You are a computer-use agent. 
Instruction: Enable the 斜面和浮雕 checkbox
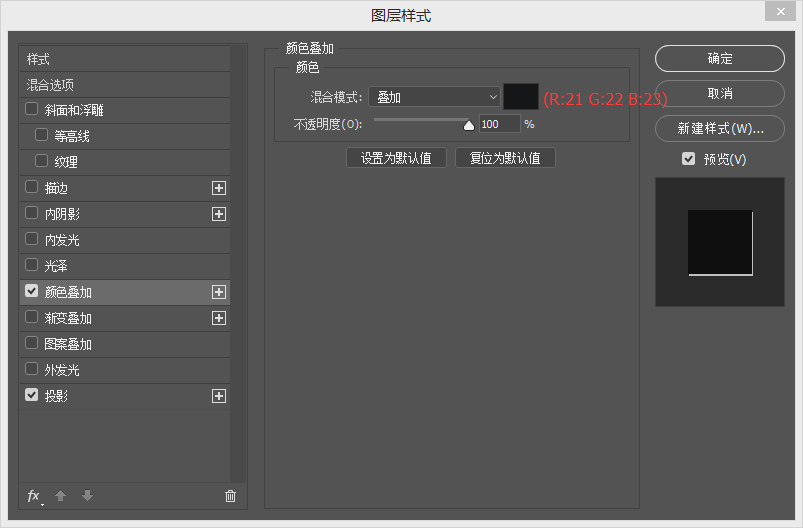coord(32,109)
